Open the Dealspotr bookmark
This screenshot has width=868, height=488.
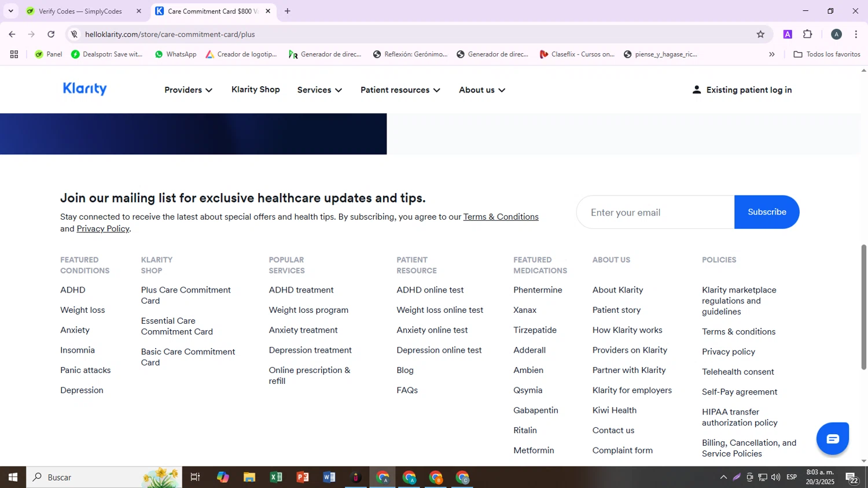[x=107, y=54]
